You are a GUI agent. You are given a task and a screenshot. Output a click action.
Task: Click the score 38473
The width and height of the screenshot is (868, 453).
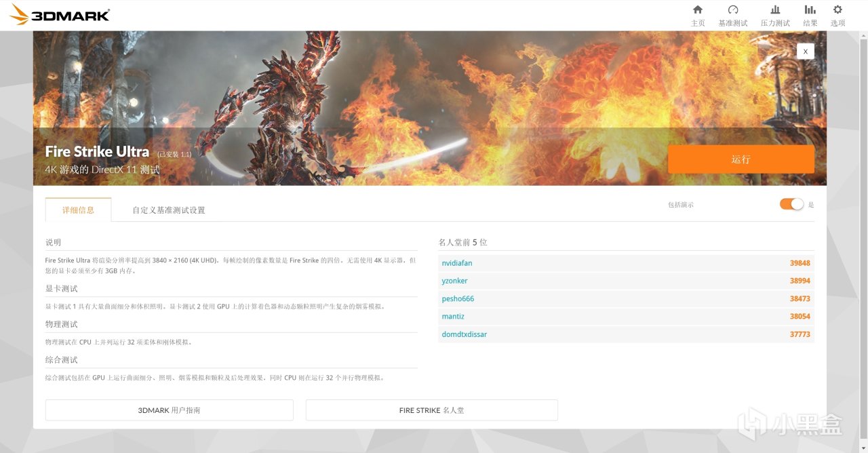tap(800, 298)
